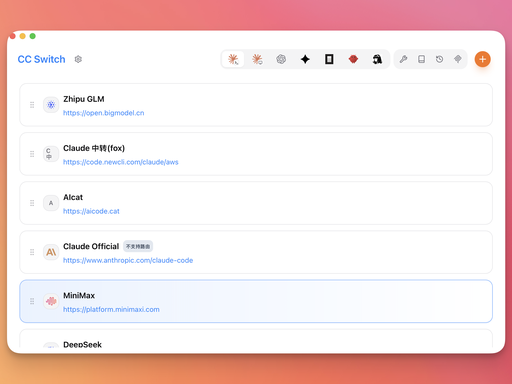Viewport: 512px width, 384px height.
Task: Select the MiniMax provider name
Action: tap(79, 296)
